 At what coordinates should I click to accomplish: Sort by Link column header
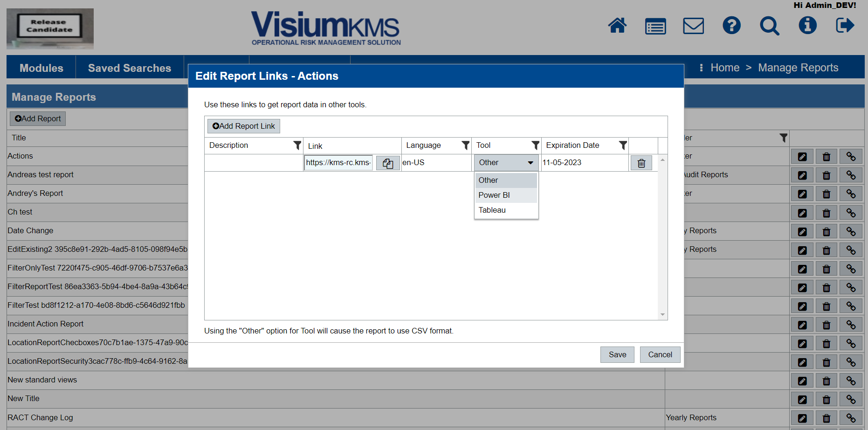[315, 146]
